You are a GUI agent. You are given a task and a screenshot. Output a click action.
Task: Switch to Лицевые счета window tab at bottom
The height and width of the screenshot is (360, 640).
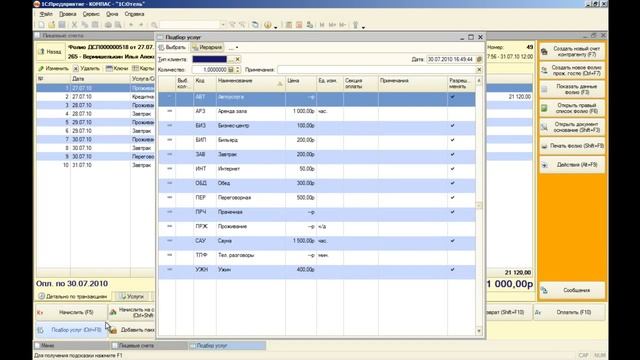tap(149, 346)
